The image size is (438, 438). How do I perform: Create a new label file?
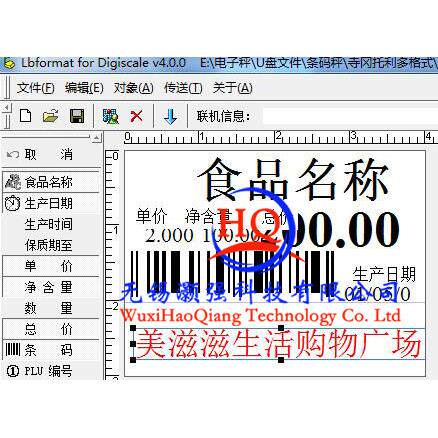point(26,116)
